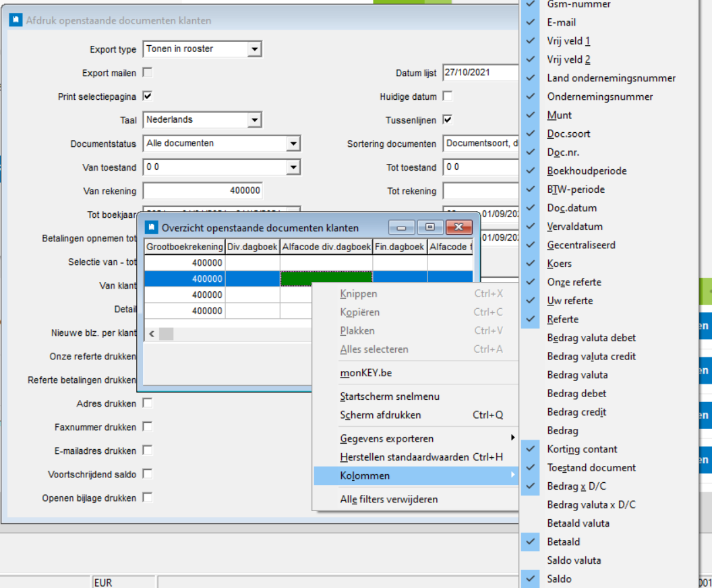Minimize the Overzicht openstaande documenten window

(402, 227)
